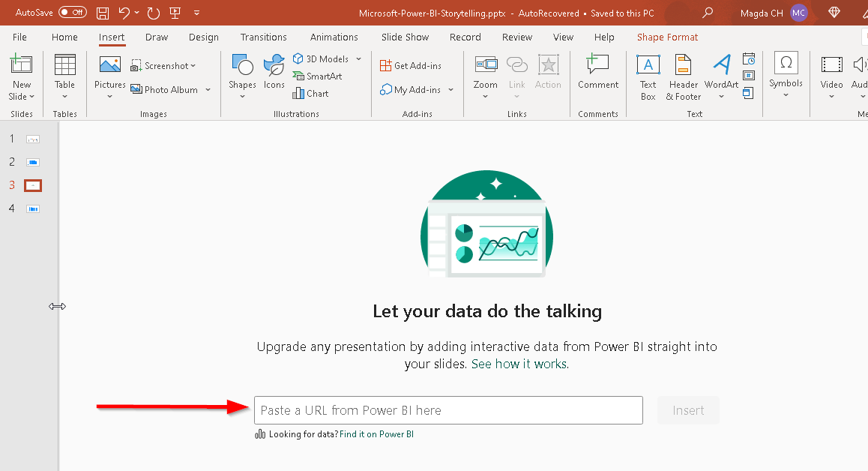The height and width of the screenshot is (471, 868).
Task: Click the Video insert icon
Action: coord(831,64)
